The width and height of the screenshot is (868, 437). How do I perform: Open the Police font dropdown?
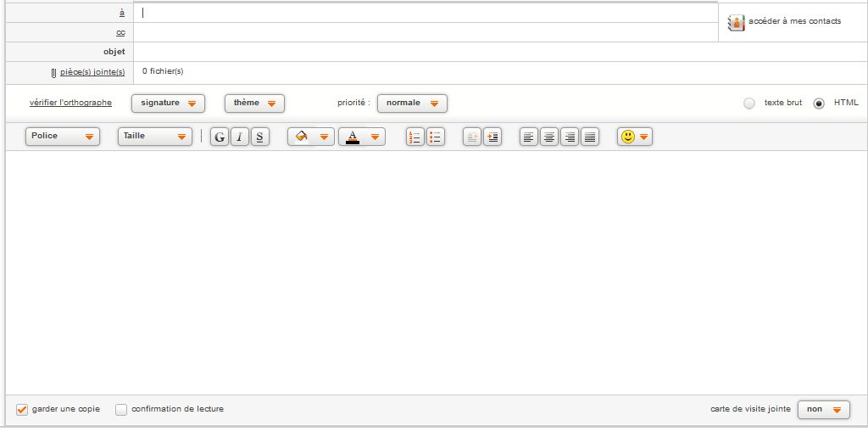63,137
